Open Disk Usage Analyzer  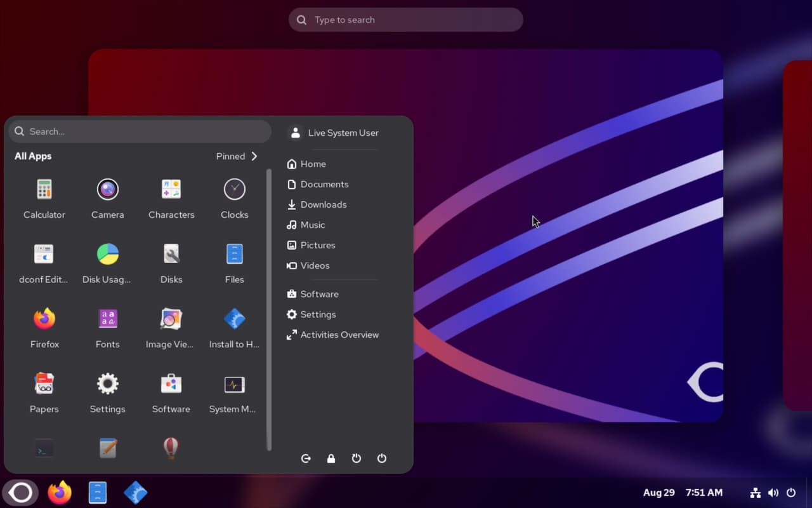tap(107, 263)
